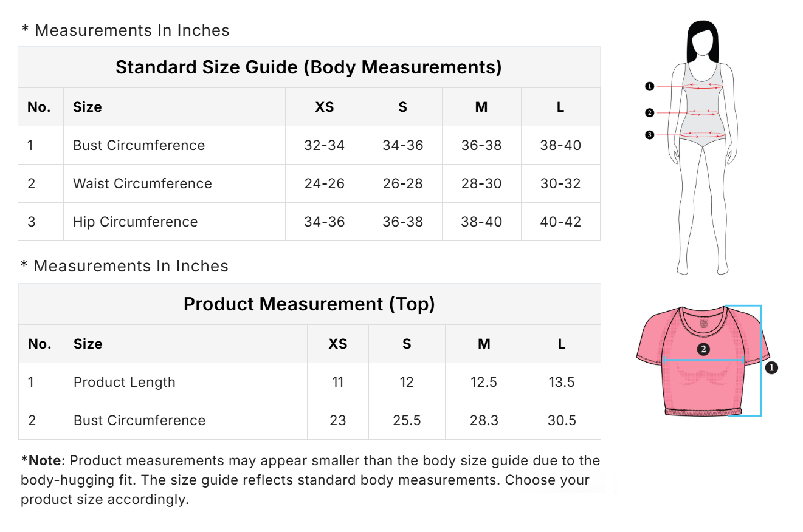Click the L header in product measurement table

[x=562, y=344]
